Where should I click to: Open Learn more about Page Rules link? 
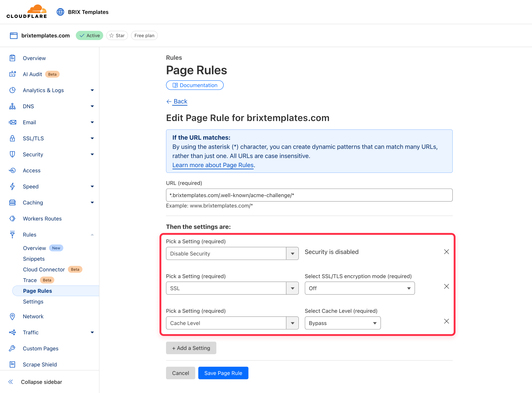coord(213,165)
